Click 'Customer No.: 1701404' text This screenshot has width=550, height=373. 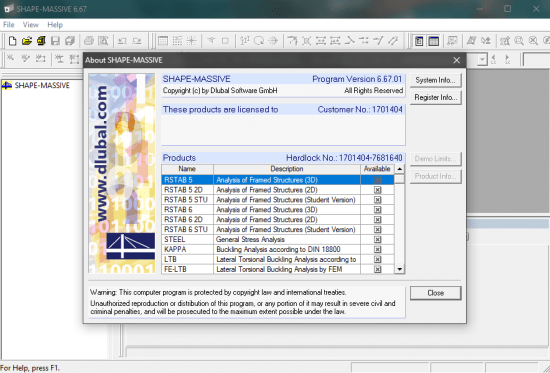[x=360, y=109]
